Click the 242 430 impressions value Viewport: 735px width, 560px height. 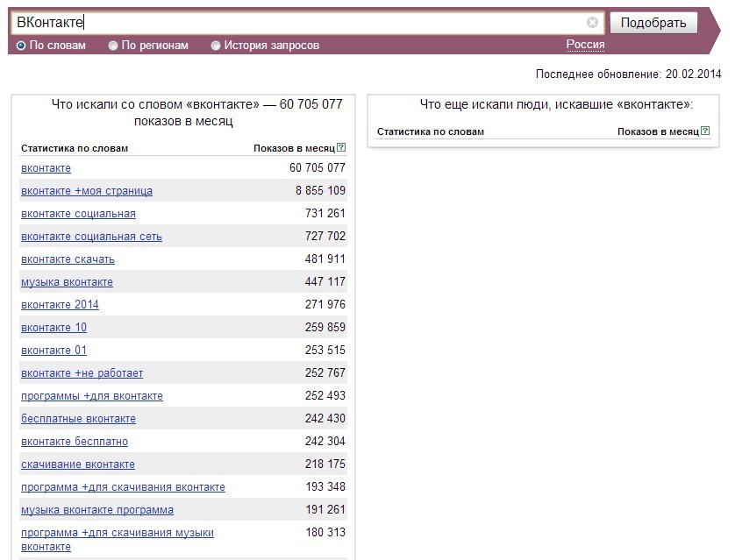tap(325, 419)
